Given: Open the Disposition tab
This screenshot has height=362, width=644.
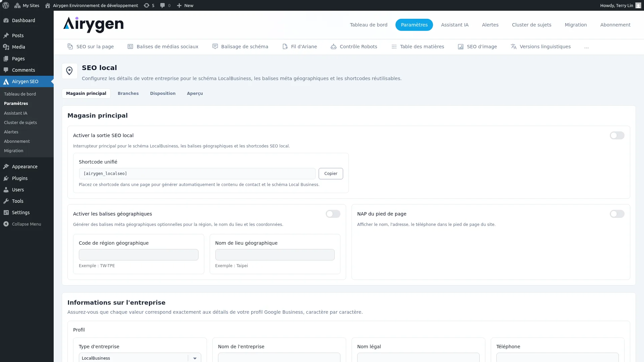Looking at the screenshot, I should pyautogui.click(x=163, y=94).
